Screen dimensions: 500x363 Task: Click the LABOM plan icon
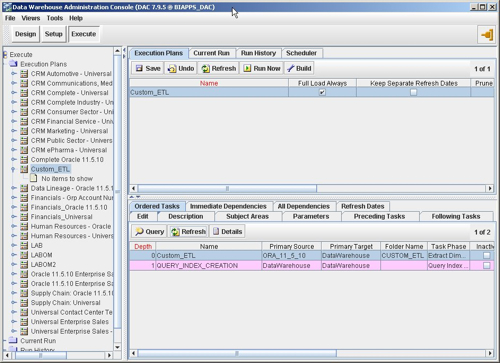(24, 255)
